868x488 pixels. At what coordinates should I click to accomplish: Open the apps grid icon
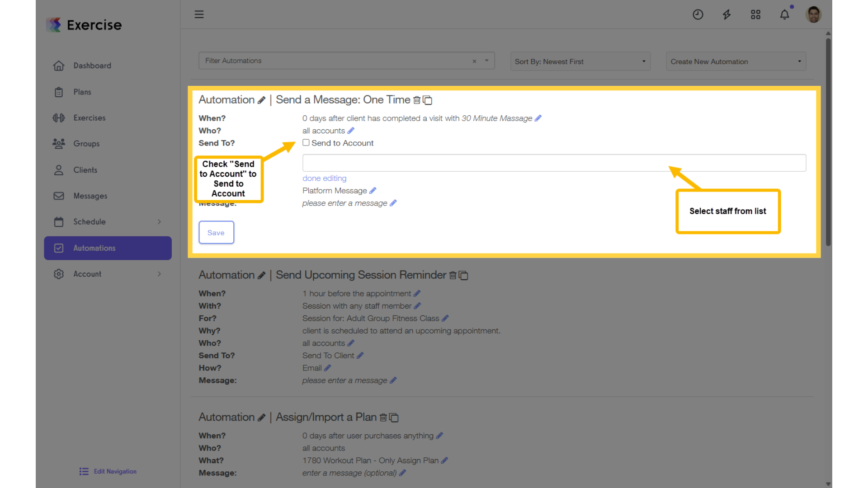[755, 14]
